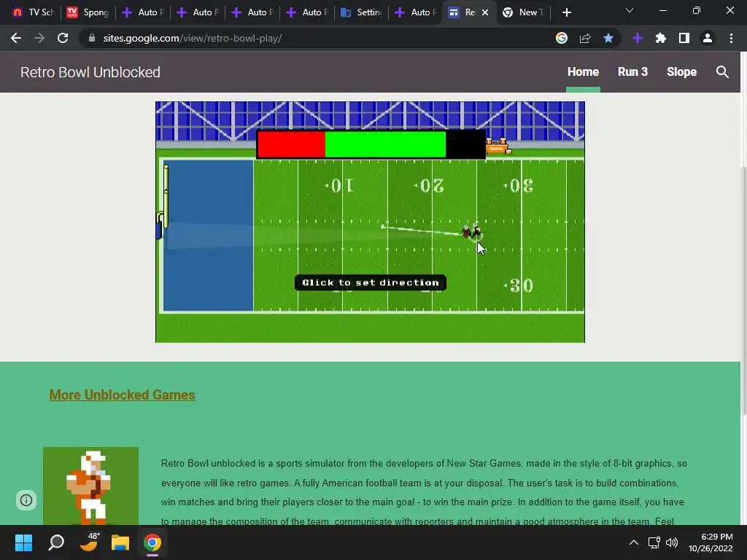
Task: Open the weather widget showing 48°
Action: [89, 542]
